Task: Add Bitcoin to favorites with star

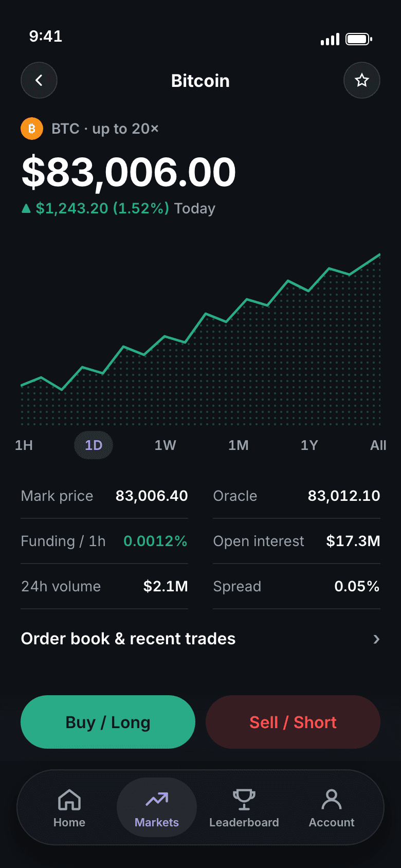Action: [x=362, y=80]
